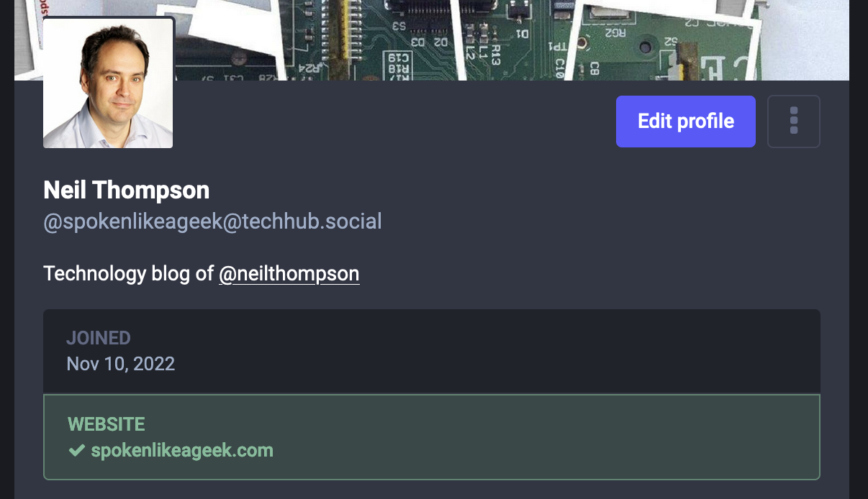Viewport: 868px width, 499px height.
Task: Click the green verified checkmark icon
Action: click(76, 451)
